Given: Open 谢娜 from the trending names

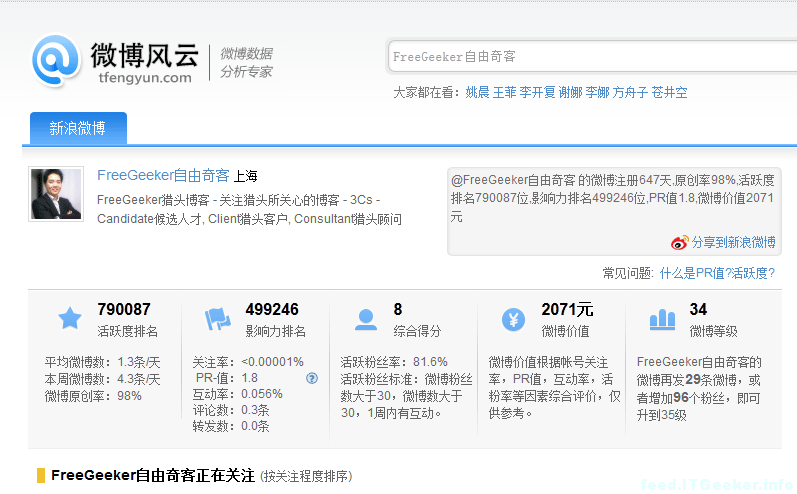Looking at the screenshot, I should point(570,92).
